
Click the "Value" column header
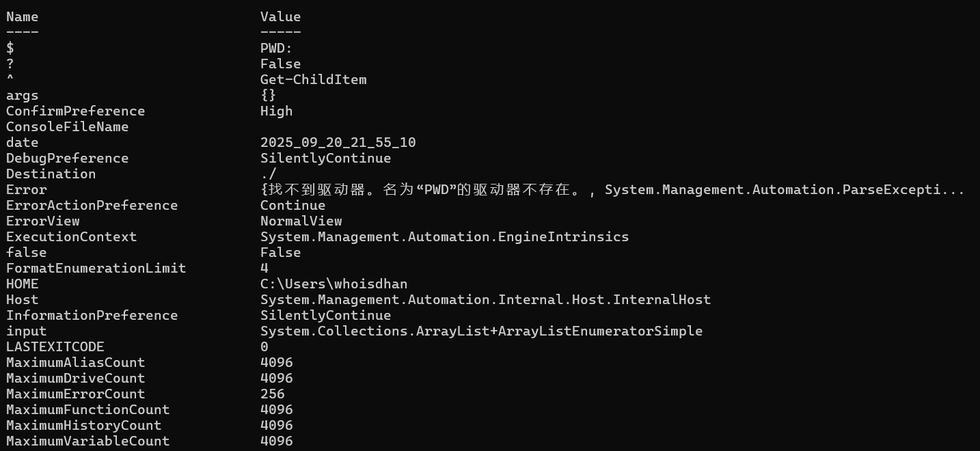pos(280,16)
